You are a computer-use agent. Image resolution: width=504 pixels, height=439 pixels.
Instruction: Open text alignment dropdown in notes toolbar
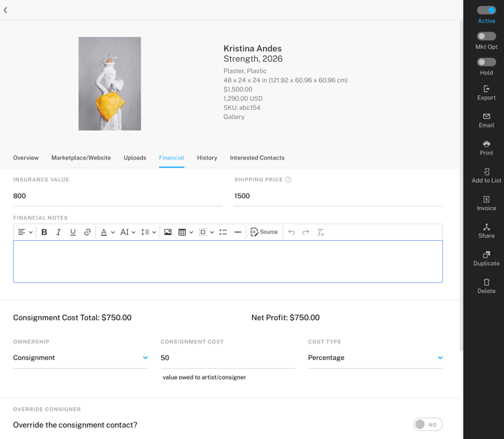26,232
